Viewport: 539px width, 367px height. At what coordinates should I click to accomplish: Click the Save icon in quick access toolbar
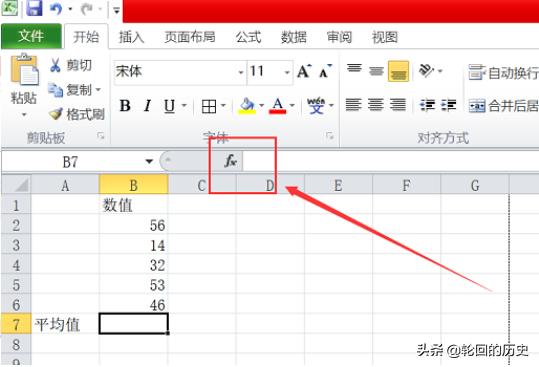[34, 8]
